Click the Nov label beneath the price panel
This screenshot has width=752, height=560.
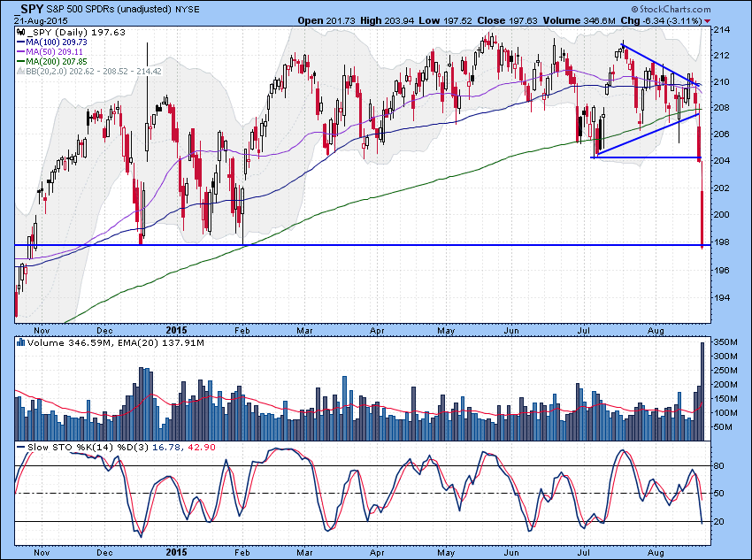click(x=42, y=331)
